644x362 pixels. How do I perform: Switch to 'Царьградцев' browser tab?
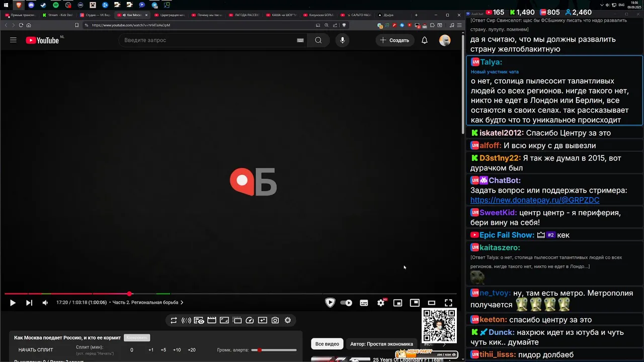click(x=171, y=15)
